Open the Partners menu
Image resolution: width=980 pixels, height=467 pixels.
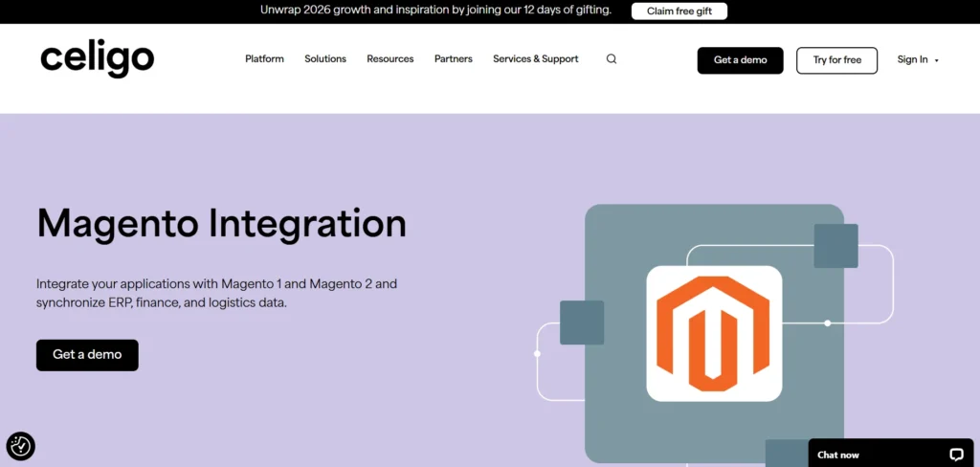point(453,58)
